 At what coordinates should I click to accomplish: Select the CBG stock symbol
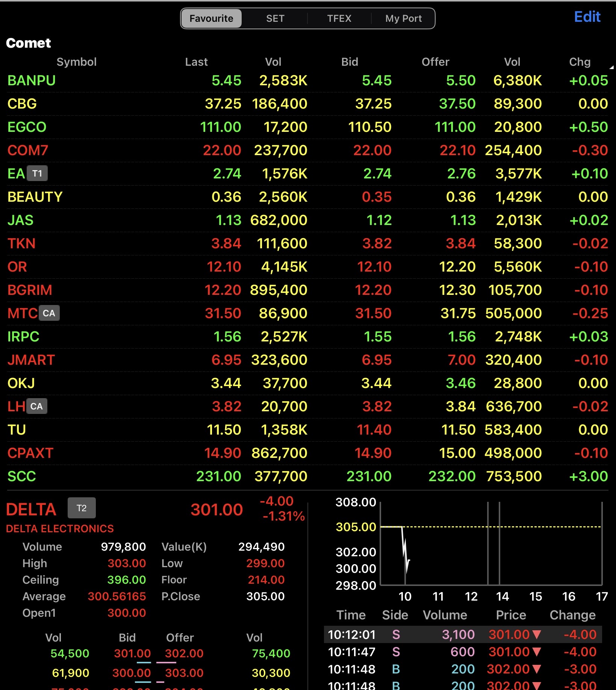22,104
